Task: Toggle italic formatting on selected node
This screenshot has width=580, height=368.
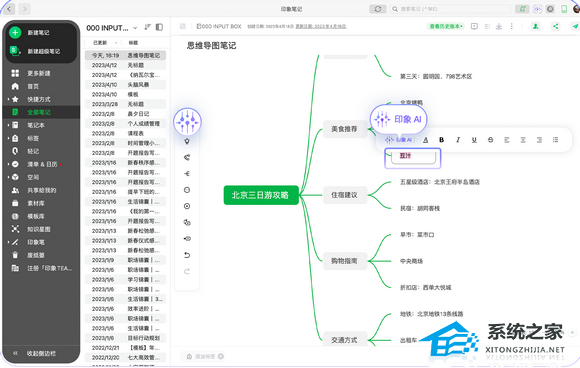Action: tap(458, 140)
